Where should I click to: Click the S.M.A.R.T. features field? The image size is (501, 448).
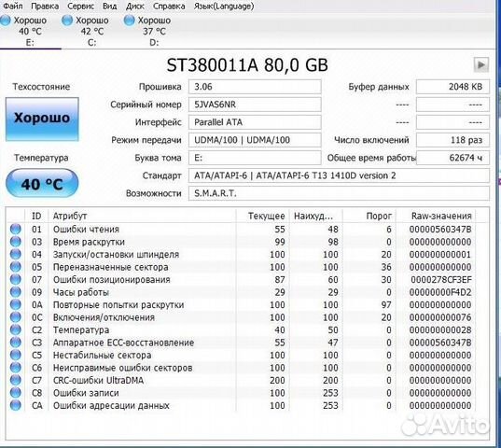[339, 193]
